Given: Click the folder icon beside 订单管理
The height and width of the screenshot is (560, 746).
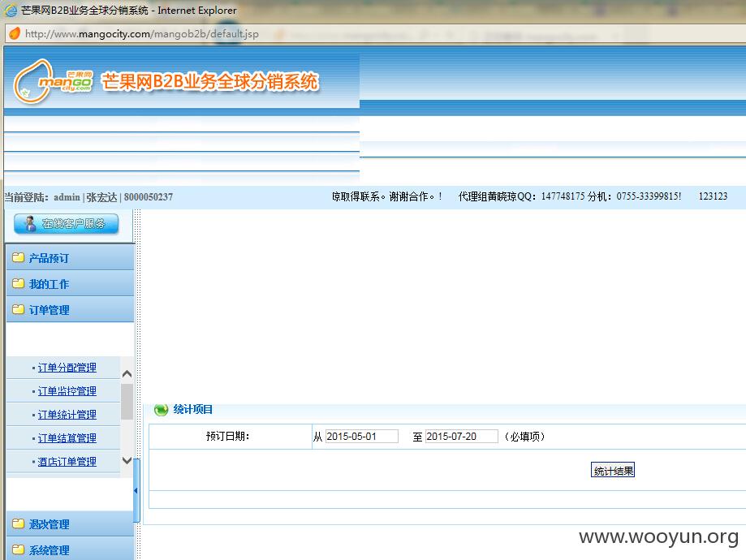Looking at the screenshot, I should (x=18, y=310).
